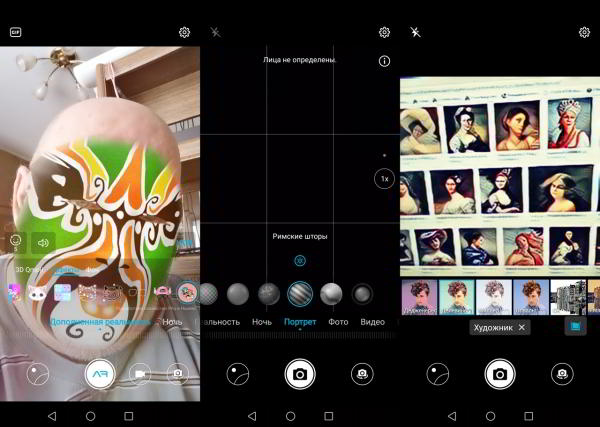Select the first artist filter thumbnail
This screenshot has width=600, height=427.
pyautogui.click(x=418, y=297)
